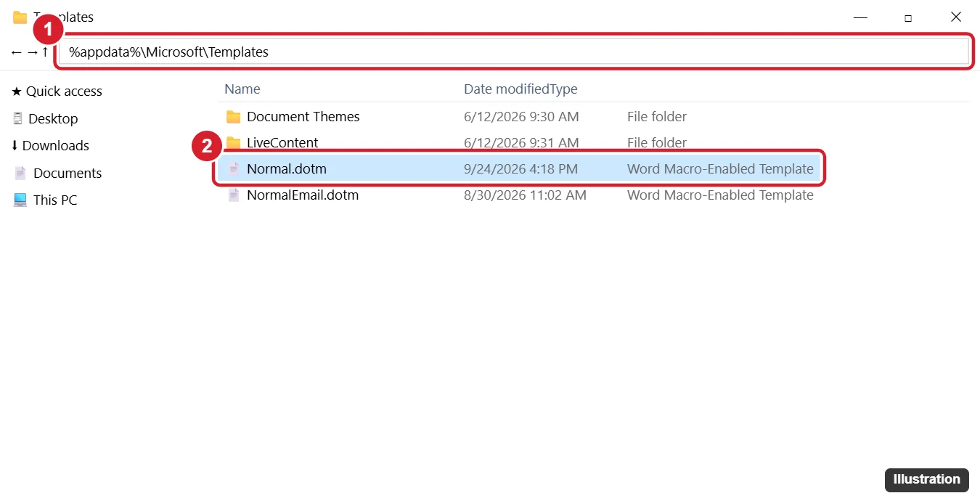The width and height of the screenshot is (980, 501).
Task: Click date 6/12/2026 9:30 AM
Action: click(x=521, y=117)
